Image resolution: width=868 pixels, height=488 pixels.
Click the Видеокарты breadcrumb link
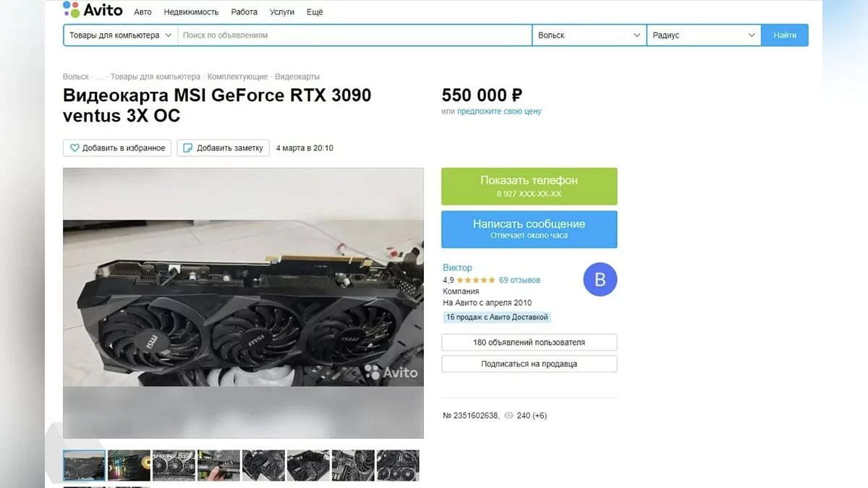pos(297,77)
